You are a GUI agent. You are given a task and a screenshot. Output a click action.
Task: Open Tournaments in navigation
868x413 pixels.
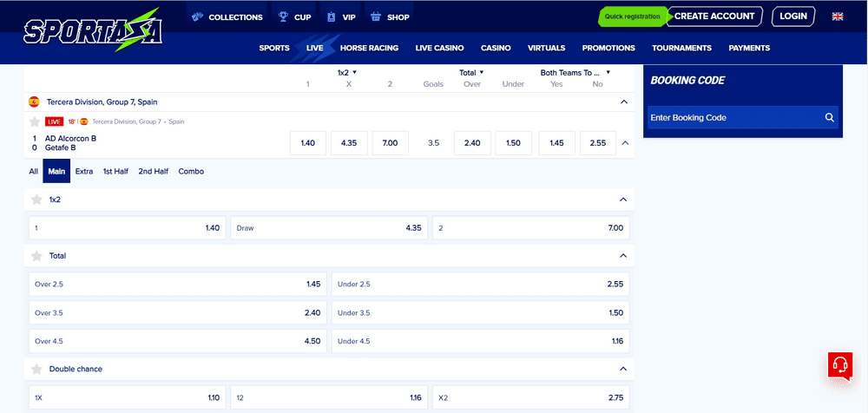681,49
